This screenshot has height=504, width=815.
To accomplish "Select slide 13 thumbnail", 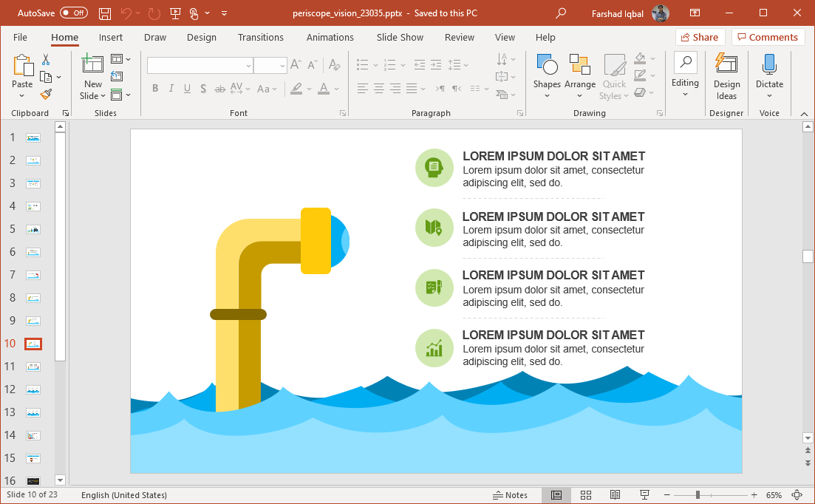I will 33,412.
